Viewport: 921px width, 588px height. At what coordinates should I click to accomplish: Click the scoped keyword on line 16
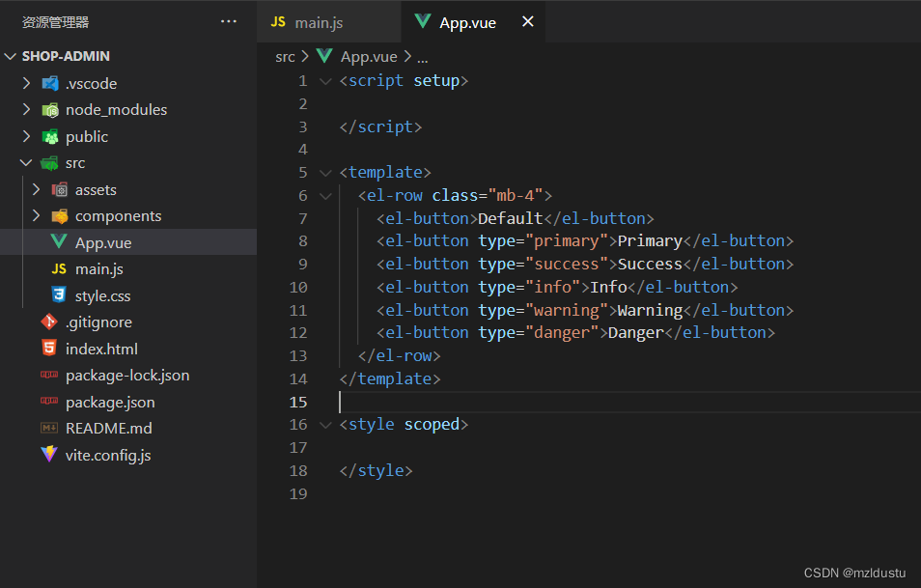click(x=432, y=424)
